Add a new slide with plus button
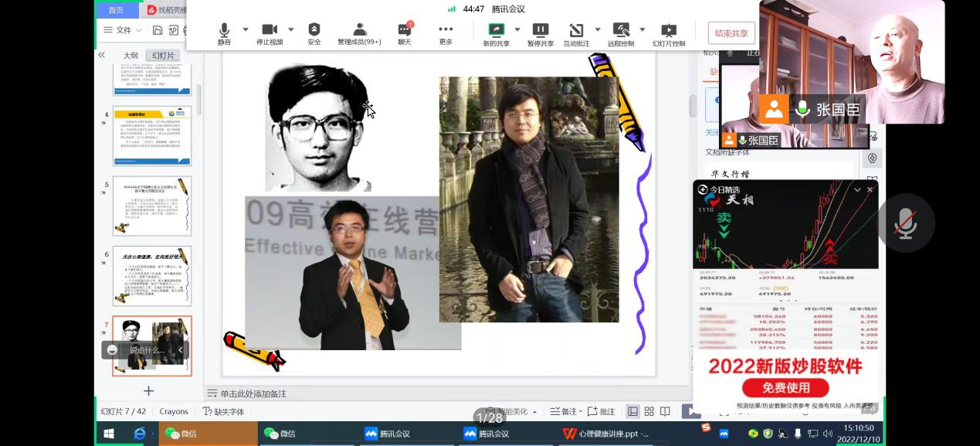 [x=148, y=391]
